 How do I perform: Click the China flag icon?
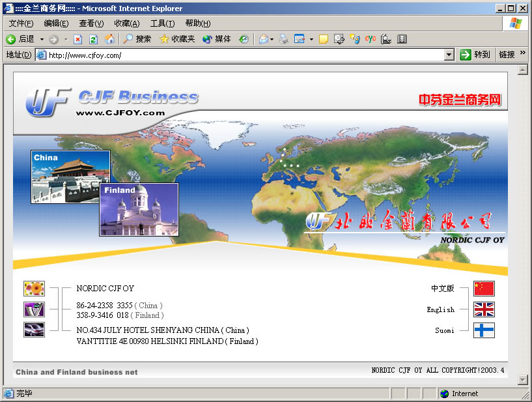click(x=484, y=289)
